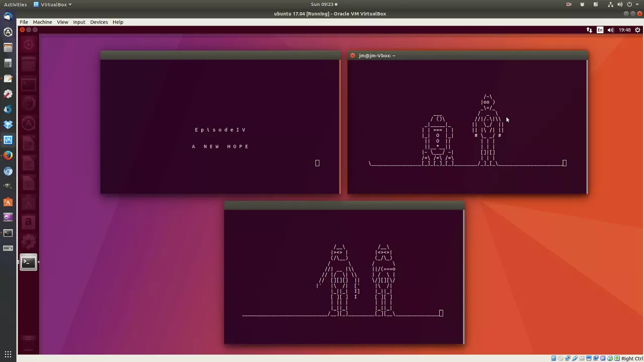Open the Show Applications grid button
The width and height of the screenshot is (644, 362).
pyautogui.click(x=8, y=354)
